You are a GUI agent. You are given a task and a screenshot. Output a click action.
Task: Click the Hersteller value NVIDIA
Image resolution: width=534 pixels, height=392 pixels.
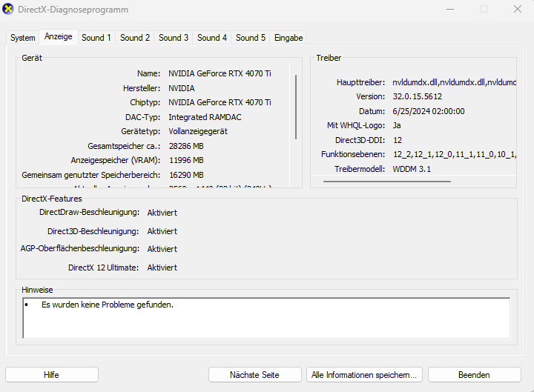coord(182,88)
